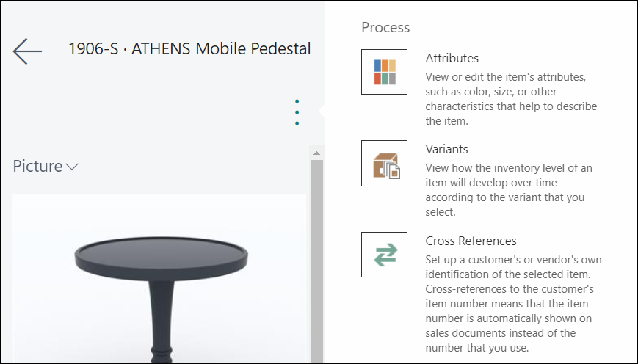The image size is (638, 364).
Task: Go back using the left arrow
Action: [27, 51]
